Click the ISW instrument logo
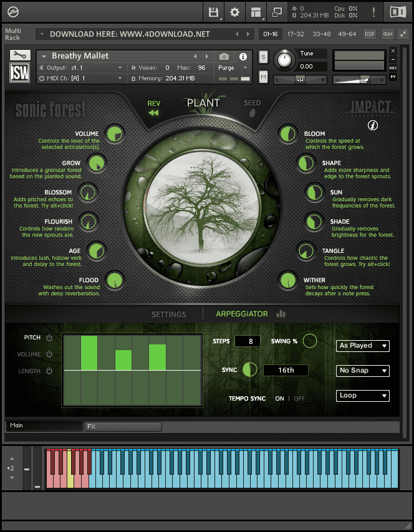The image size is (414, 532). pyautogui.click(x=20, y=73)
